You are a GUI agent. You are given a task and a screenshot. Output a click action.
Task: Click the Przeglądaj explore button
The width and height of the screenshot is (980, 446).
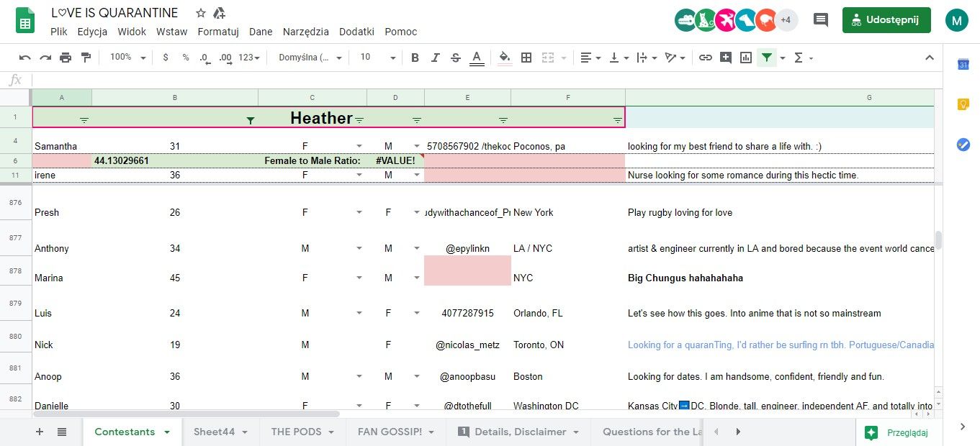click(896, 432)
